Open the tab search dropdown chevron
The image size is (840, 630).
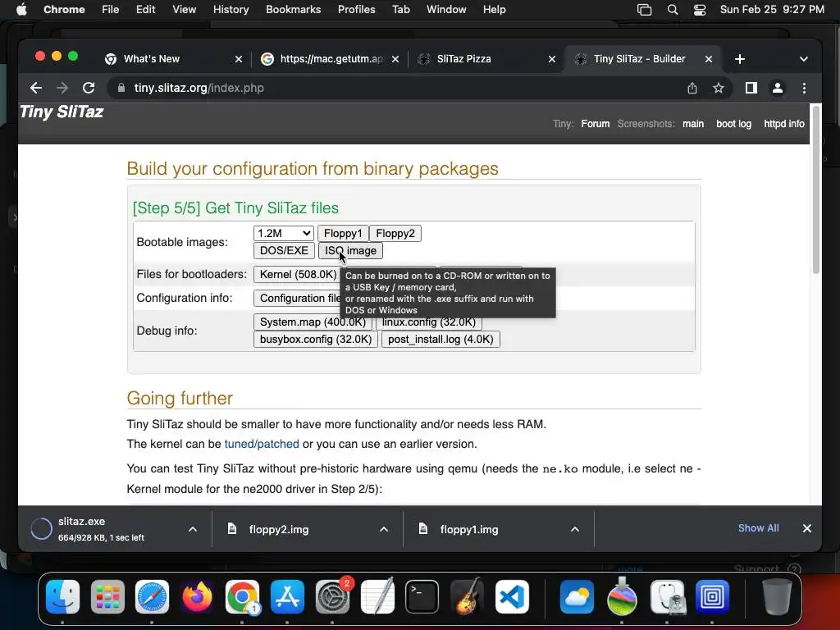pyautogui.click(x=804, y=59)
